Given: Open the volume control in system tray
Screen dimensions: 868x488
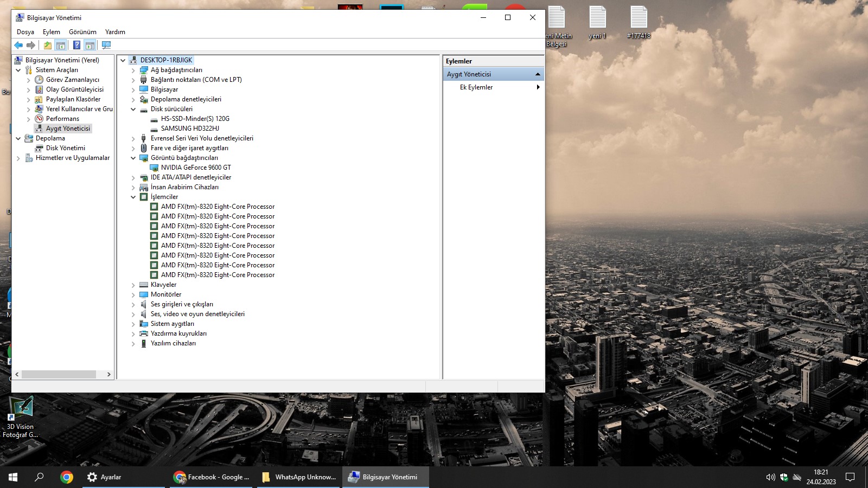Looking at the screenshot, I should pyautogui.click(x=770, y=477).
